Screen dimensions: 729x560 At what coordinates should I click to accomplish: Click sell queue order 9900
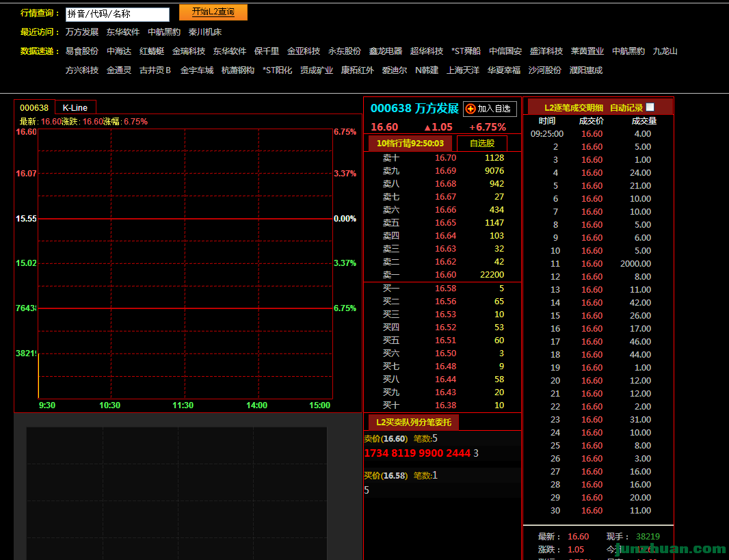430,453
